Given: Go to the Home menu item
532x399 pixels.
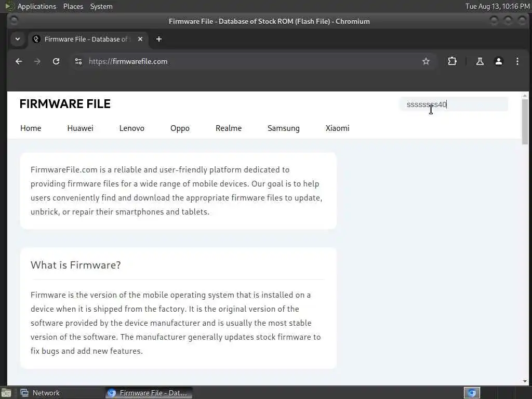Looking at the screenshot, I should tap(31, 128).
